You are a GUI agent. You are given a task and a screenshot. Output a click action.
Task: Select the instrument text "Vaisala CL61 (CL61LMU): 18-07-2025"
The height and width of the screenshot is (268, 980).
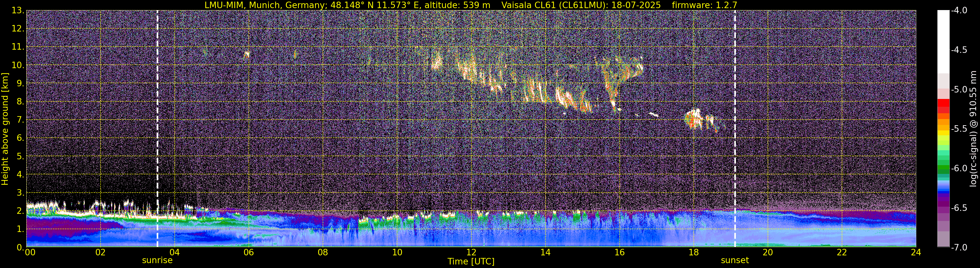581,5
